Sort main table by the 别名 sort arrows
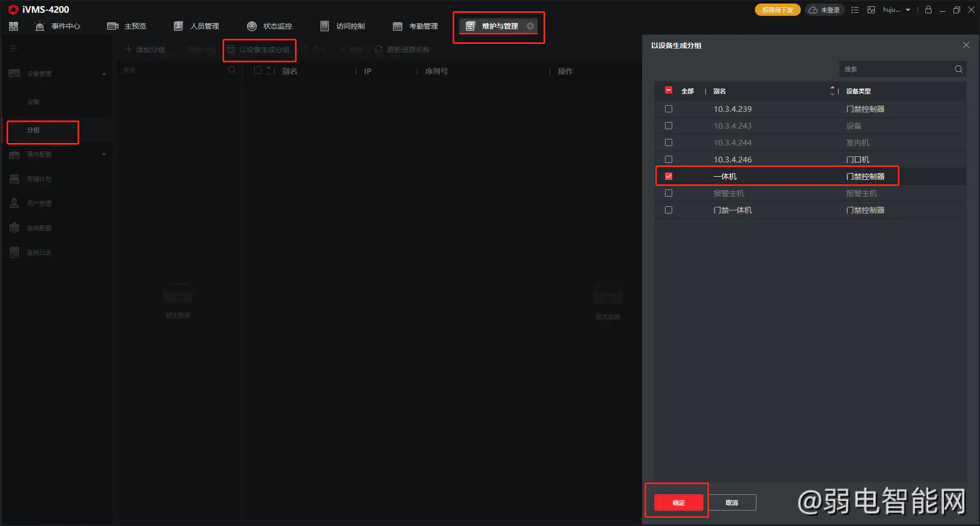The image size is (980, 526). (268, 70)
